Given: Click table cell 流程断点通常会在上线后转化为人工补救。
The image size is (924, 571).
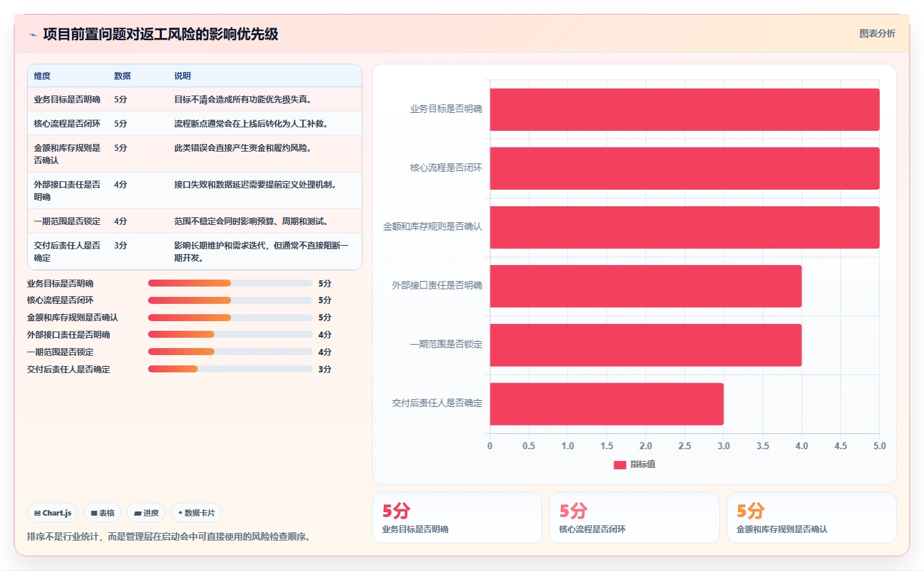Looking at the screenshot, I should (251, 124).
